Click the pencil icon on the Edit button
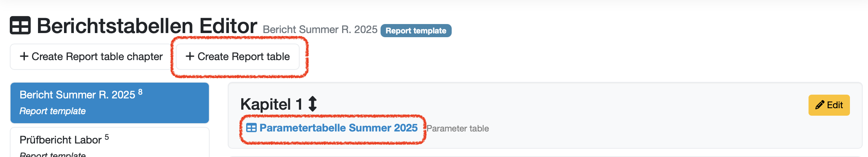Viewport: 868px width, 157px height. pos(819,105)
